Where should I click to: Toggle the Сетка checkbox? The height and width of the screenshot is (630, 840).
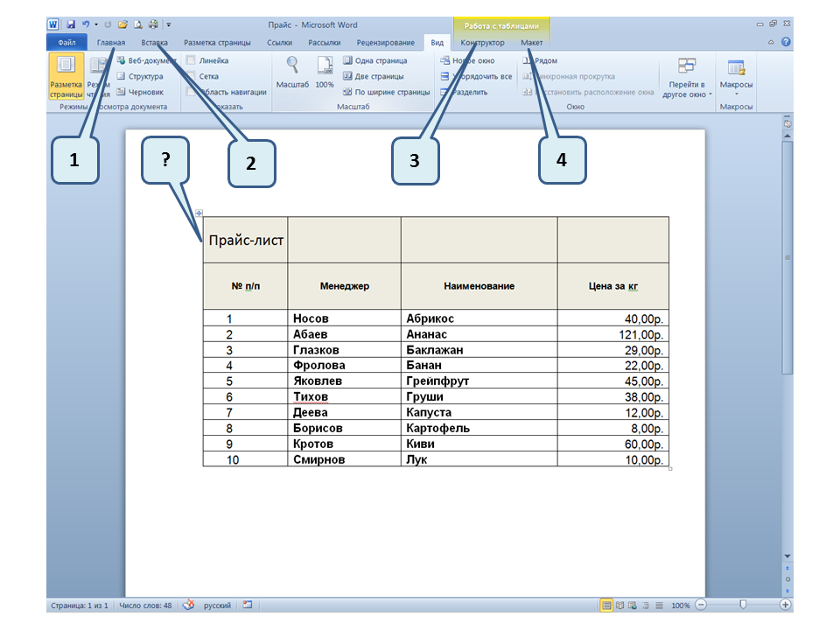click(191, 76)
